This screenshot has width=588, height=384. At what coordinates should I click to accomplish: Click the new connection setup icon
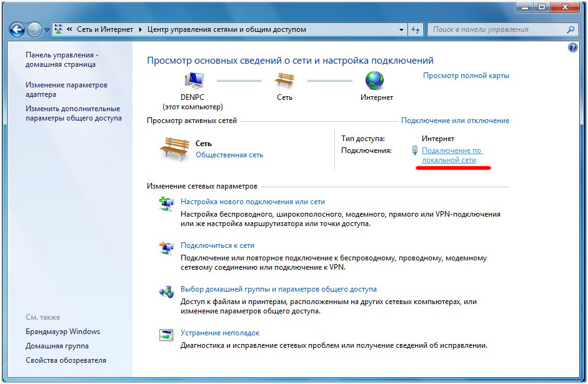point(166,205)
